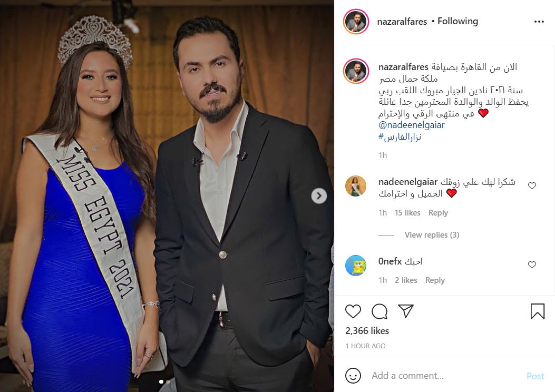Like the post with the heart icon

[353, 311]
